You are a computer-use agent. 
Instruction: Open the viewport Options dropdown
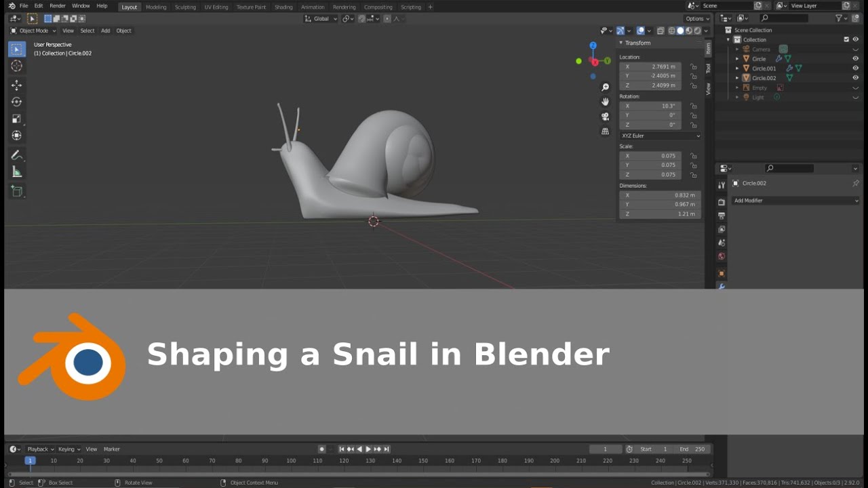click(697, 19)
